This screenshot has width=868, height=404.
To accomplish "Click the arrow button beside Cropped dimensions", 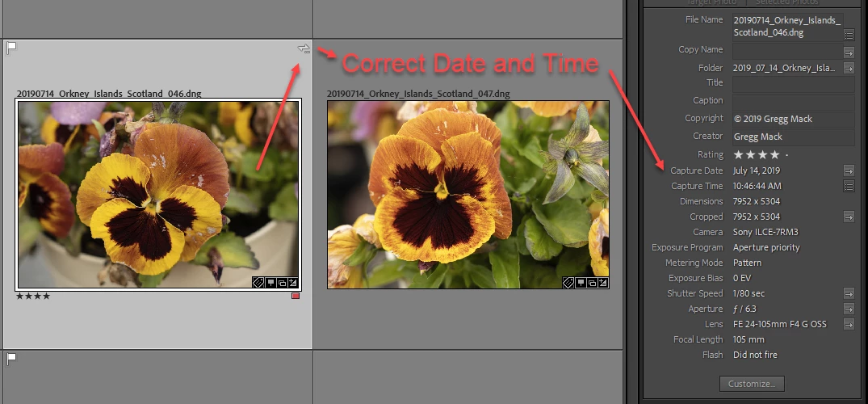I will coord(849,217).
